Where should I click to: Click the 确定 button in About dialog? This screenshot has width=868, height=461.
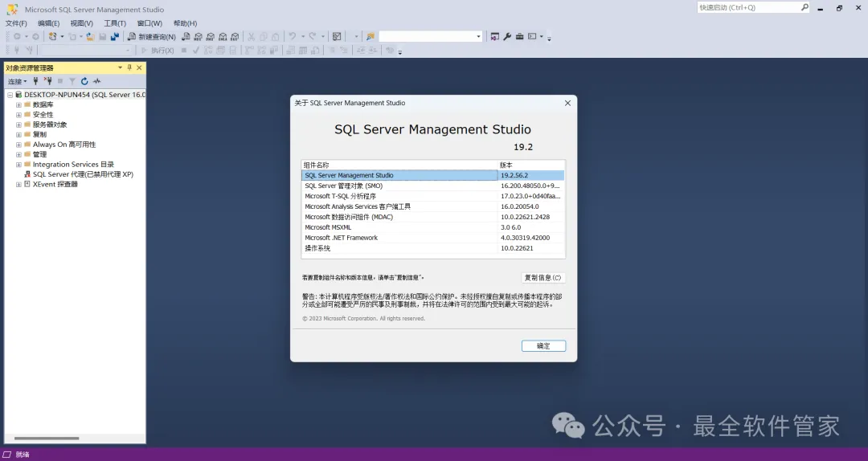(x=543, y=346)
